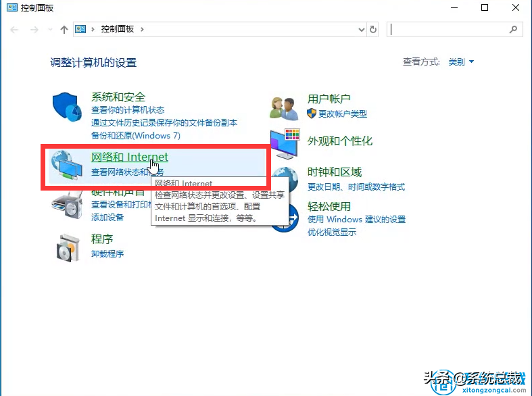Click the System and Security shield icon
This screenshot has width=532, height=396.
67,108
